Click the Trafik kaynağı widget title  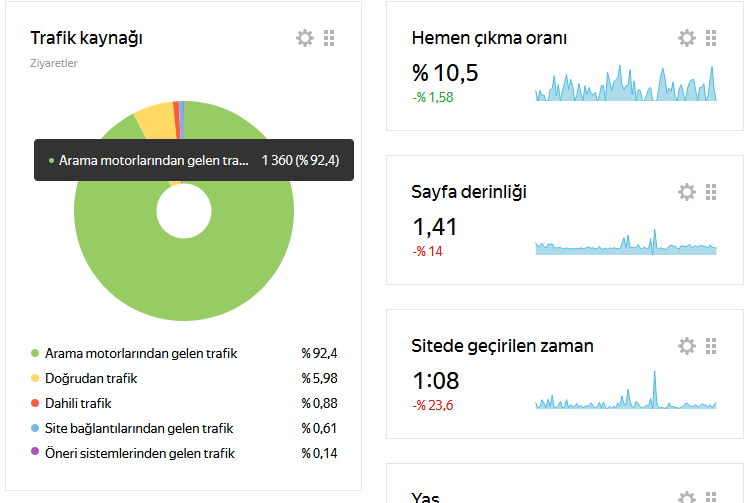(x=86, y=38)
